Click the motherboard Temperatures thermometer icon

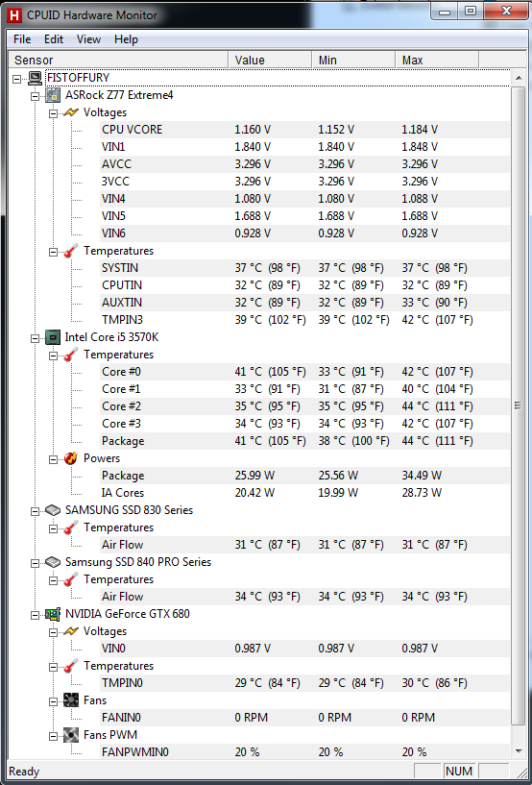point(72,251)
